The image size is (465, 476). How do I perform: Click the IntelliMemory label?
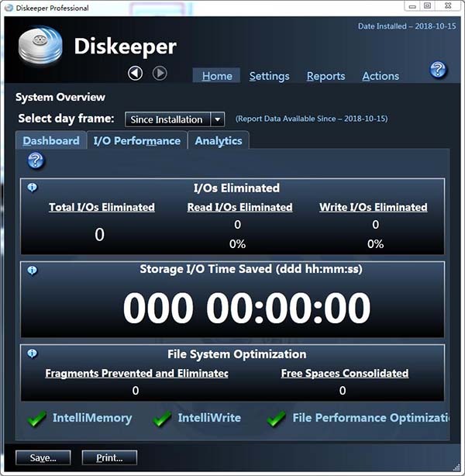[92, 418]
